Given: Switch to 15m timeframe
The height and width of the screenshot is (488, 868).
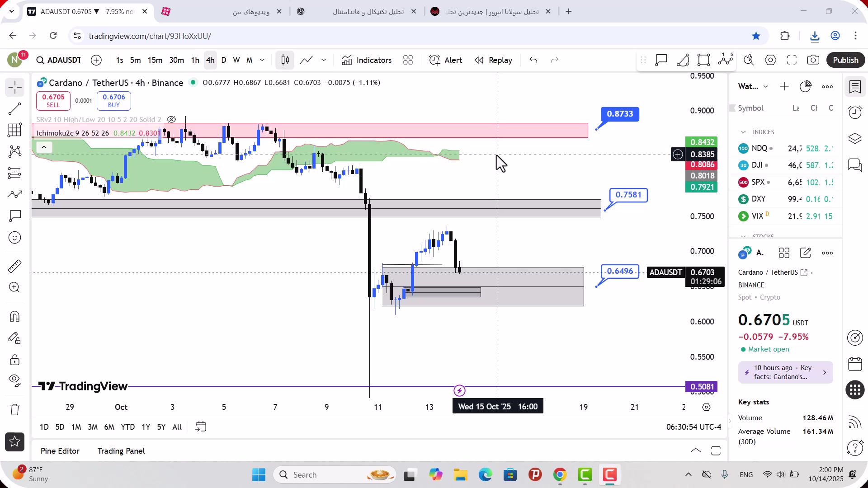Looking at the screenshot, I should 155,60.
